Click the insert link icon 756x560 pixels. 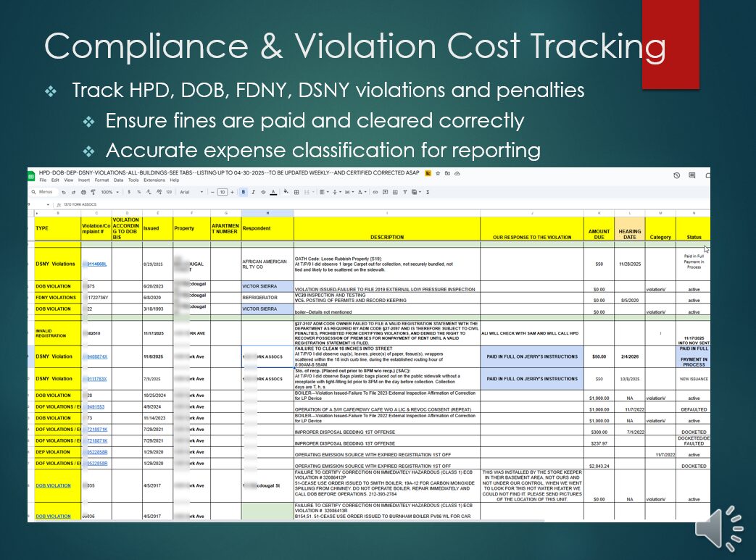(375, 192)
